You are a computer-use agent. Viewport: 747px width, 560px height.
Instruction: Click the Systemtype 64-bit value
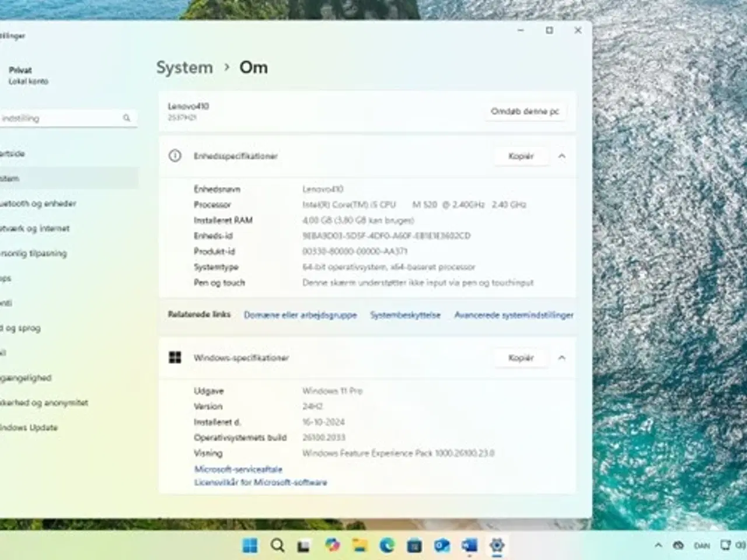(x=389, y=267)
